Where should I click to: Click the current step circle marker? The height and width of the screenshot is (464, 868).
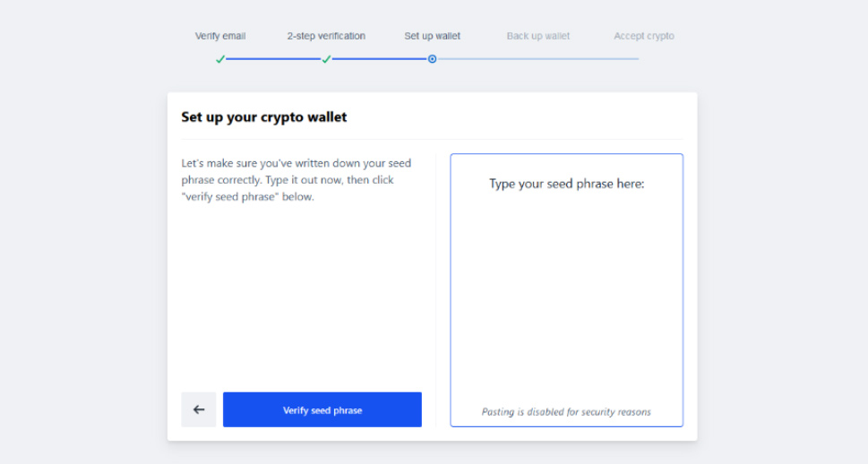tap(433, 59)
